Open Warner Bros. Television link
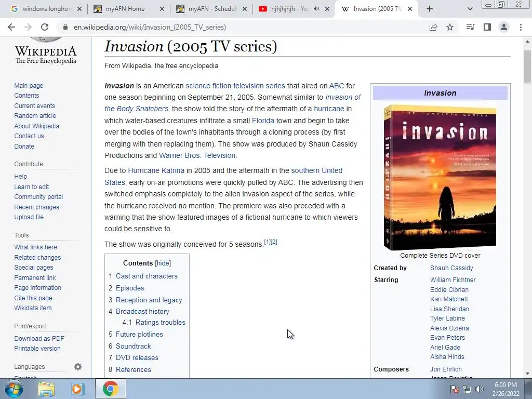Viewport: 532px width, 399px height. tap(197, 155)
